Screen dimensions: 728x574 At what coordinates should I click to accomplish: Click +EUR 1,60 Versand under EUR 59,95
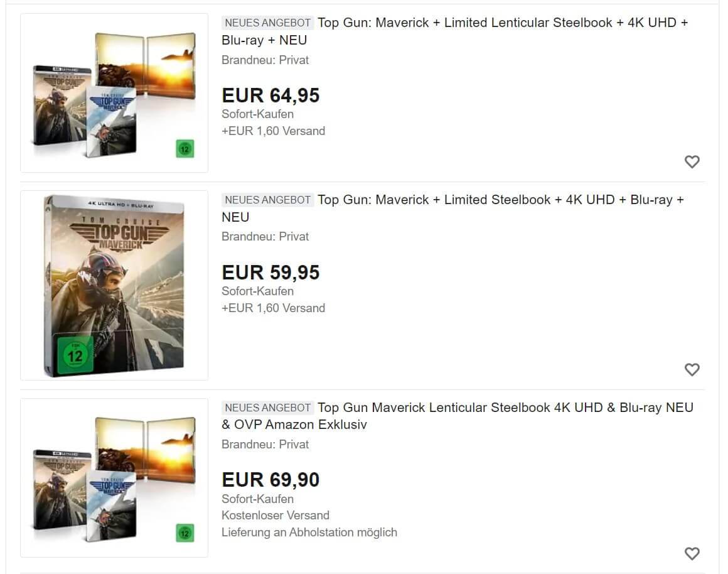click(x=274, y=308)
